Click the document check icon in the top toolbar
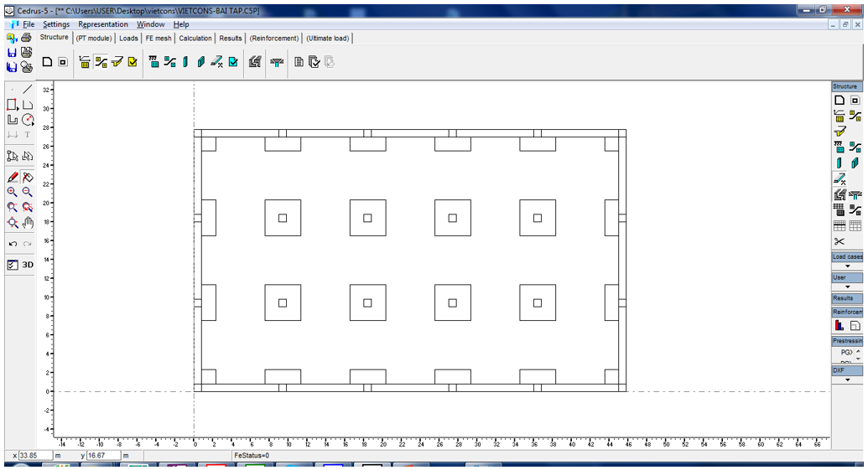The image size is (868, 470). (x=314, y=62)
